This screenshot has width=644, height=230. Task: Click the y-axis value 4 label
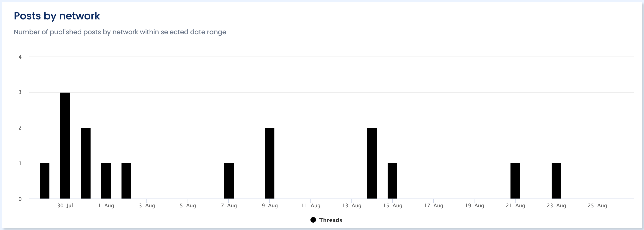[x=20, y=57]
